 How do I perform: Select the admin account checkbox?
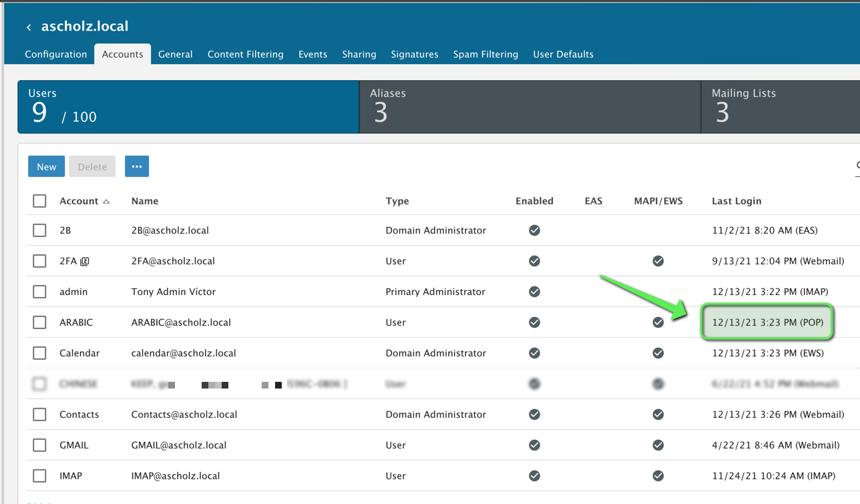coord(40,292)
